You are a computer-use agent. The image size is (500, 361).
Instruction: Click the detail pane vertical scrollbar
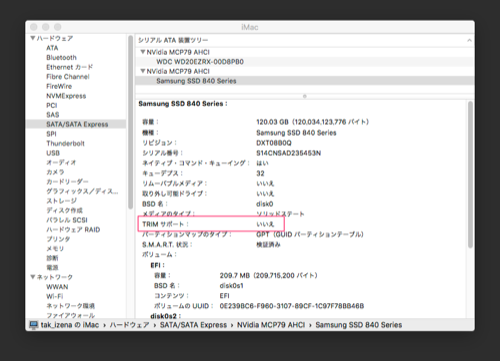[x=470, y=175]
